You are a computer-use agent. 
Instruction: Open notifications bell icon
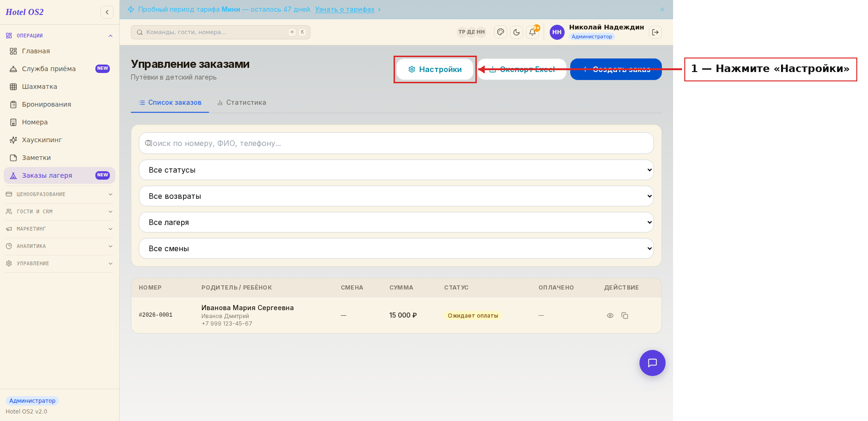tap(532, 32)
